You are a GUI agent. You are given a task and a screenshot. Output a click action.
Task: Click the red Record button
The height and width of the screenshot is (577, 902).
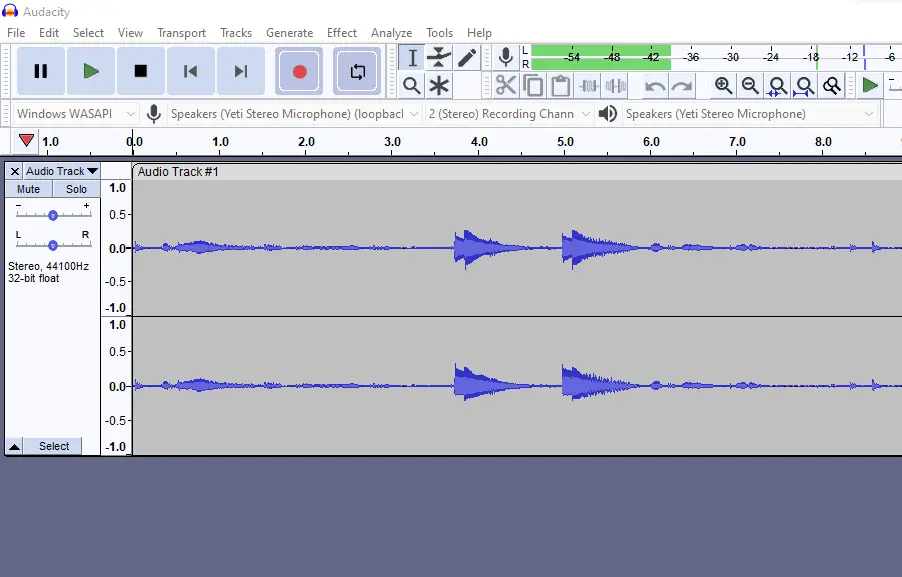click(x=299, y=71)
